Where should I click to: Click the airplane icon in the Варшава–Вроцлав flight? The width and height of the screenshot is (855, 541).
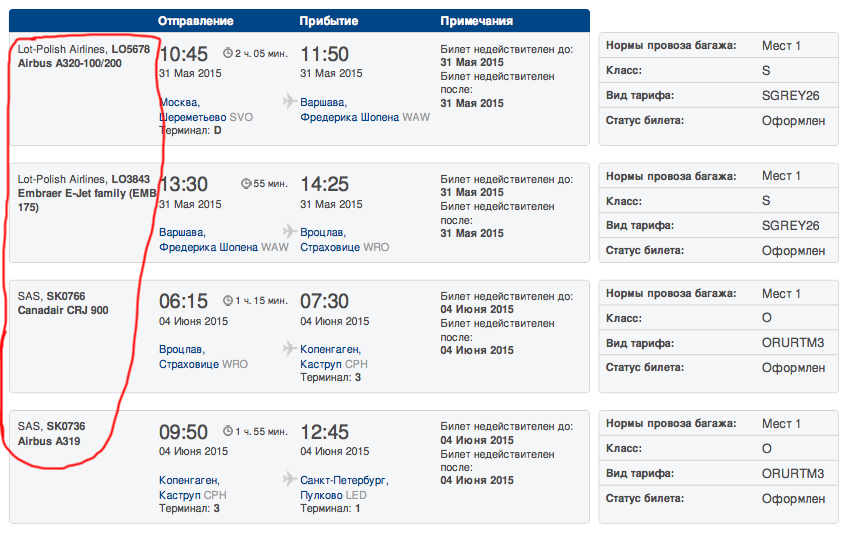290,231
